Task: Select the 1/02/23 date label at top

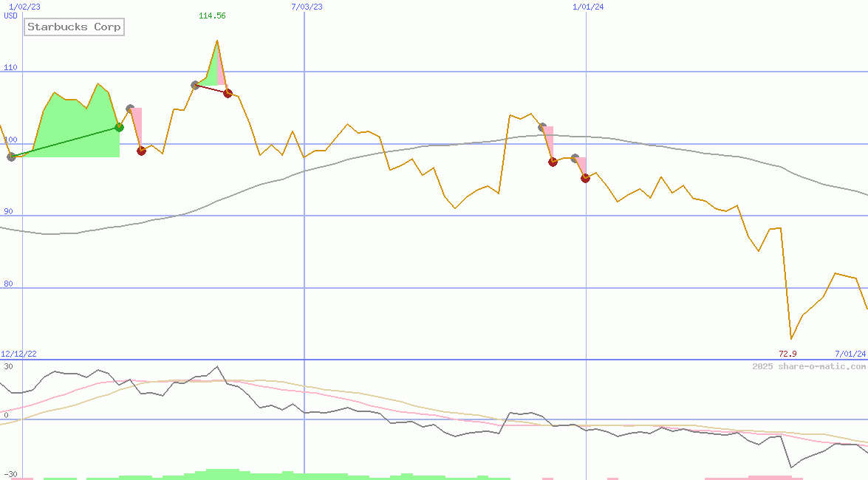Action: 24,7
